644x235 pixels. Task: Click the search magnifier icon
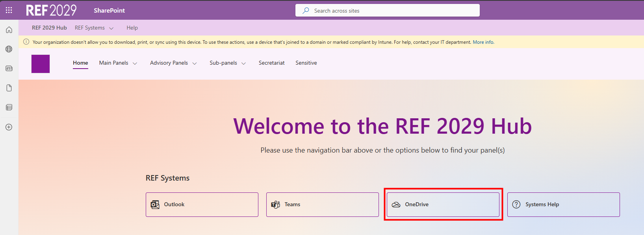click(x=306, y=11)
